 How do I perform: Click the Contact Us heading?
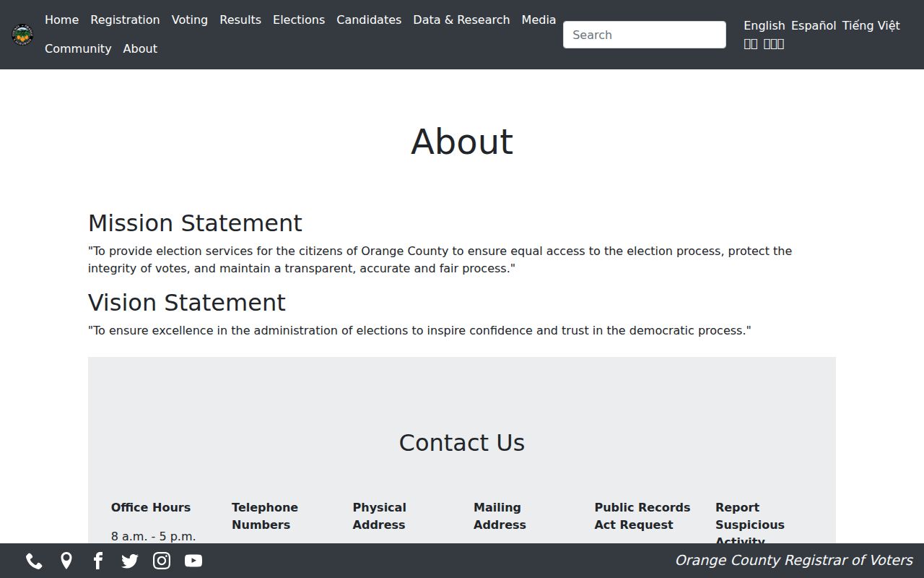tap(462, 443)
